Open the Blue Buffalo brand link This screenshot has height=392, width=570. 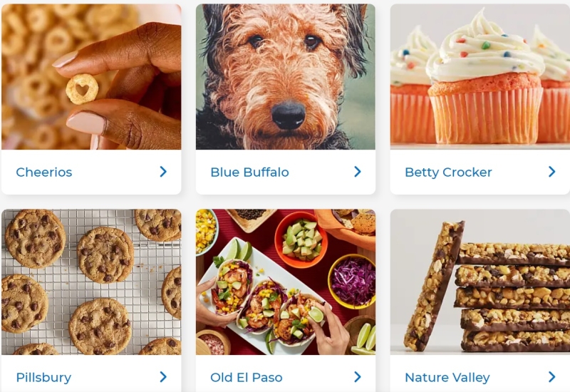[250, 172]
